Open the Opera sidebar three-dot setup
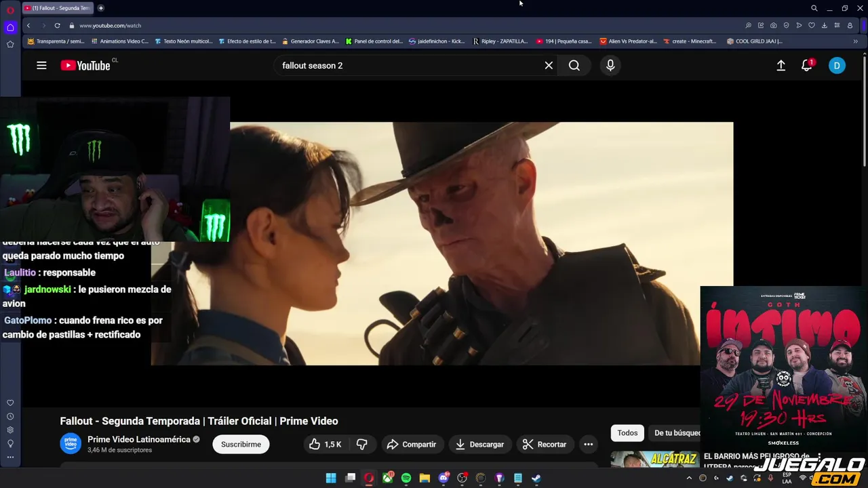 (x=10, y=457)
